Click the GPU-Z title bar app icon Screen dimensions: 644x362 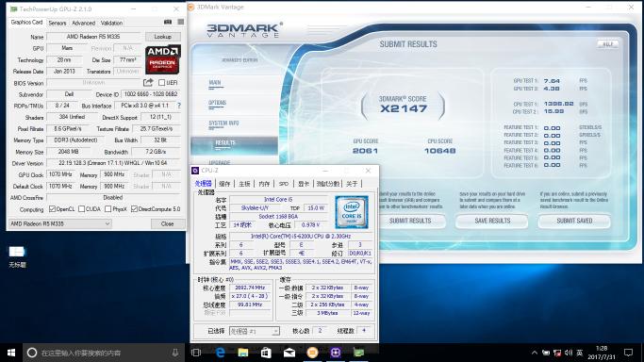[x=13, y=8]
